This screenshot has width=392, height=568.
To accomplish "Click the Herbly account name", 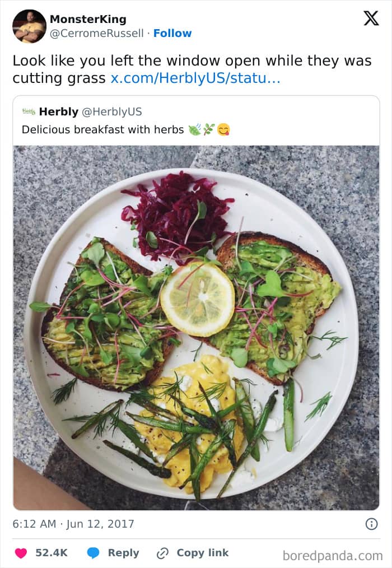I will (59, 111).
